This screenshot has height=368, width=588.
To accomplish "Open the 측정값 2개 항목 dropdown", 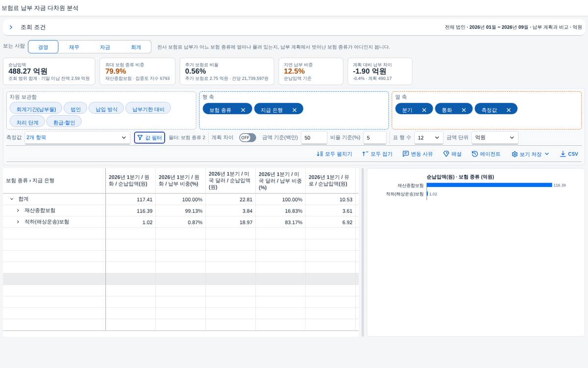I will [77, 138].
